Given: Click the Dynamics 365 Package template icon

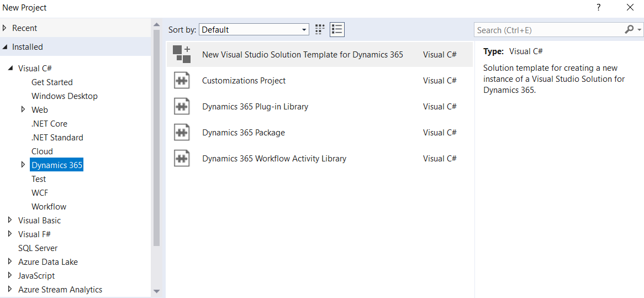Looking at the screenshot, I should pyautogui.click(x=182, y=133).
